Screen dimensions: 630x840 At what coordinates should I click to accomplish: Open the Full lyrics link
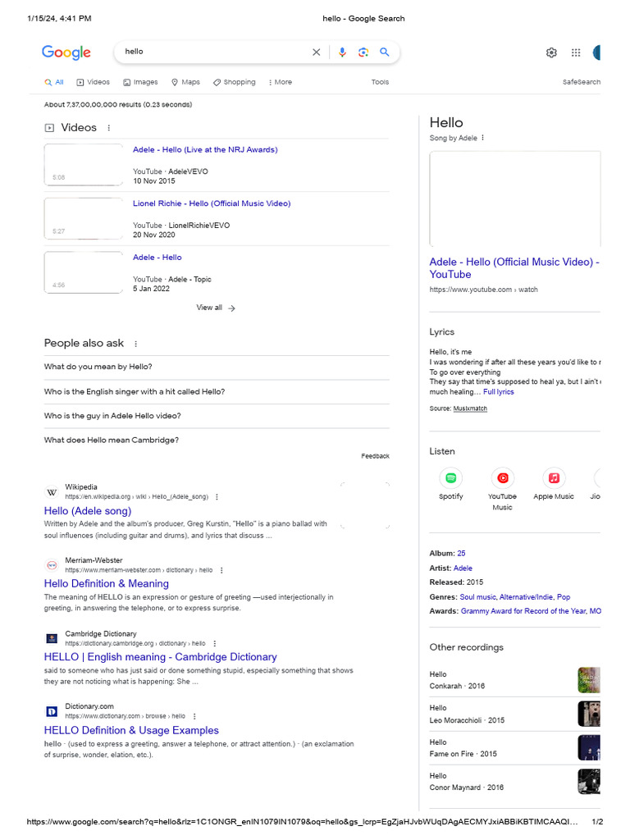(498, 392)
